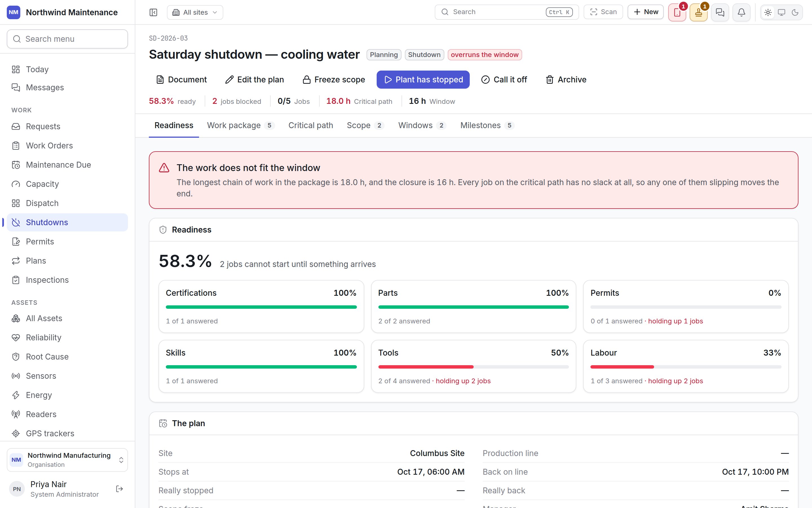Click Call it off
Viewport: 812px width, 508px height.
(504, 80)
